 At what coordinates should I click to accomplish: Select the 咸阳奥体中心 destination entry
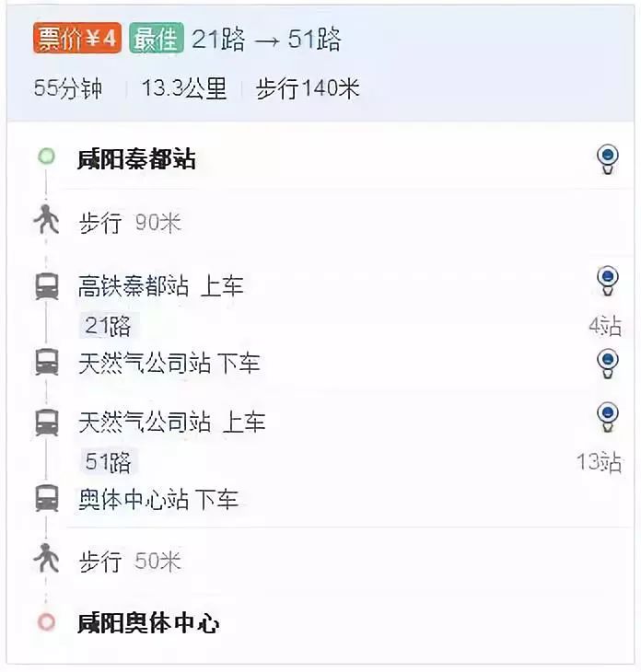click(148, 622)
